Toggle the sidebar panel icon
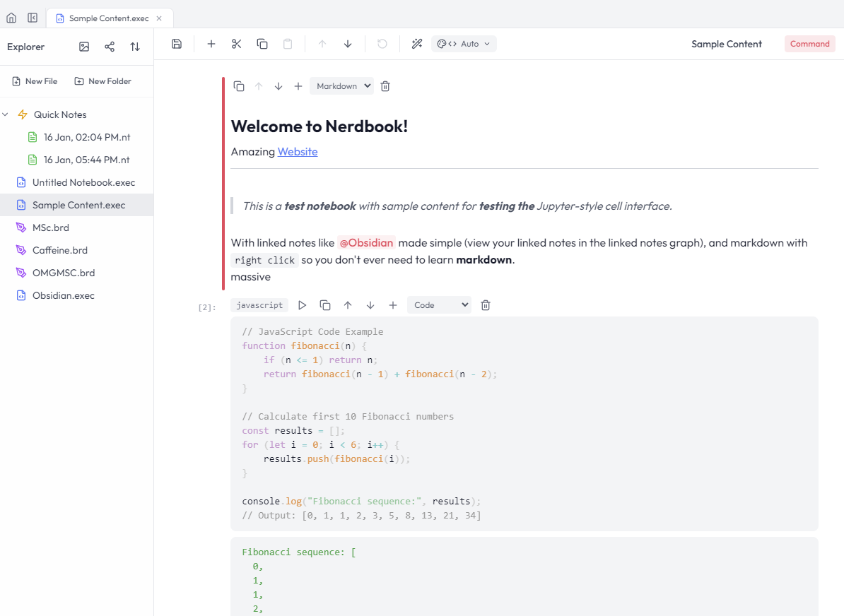 pos(33,18)
